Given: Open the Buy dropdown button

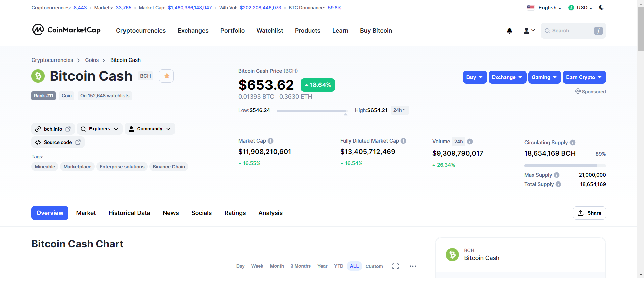Looking at the screenshot, I should click(x=475, y=77).
